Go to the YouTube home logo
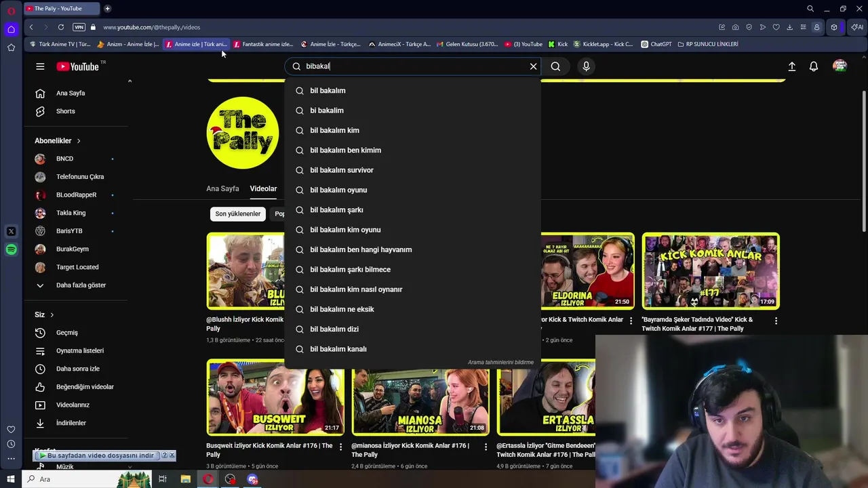This screenshot has height=488, width=868. coord(77,66)
